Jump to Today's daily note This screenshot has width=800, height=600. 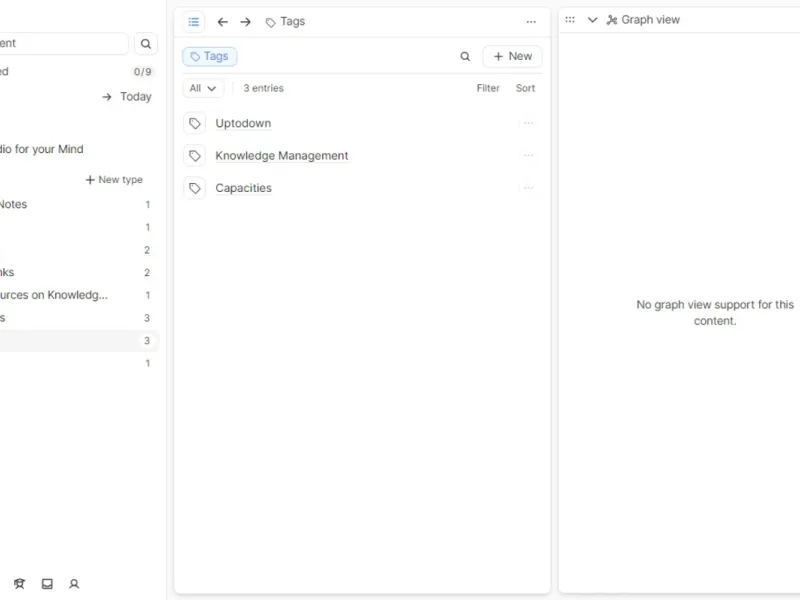pos(127,97)
